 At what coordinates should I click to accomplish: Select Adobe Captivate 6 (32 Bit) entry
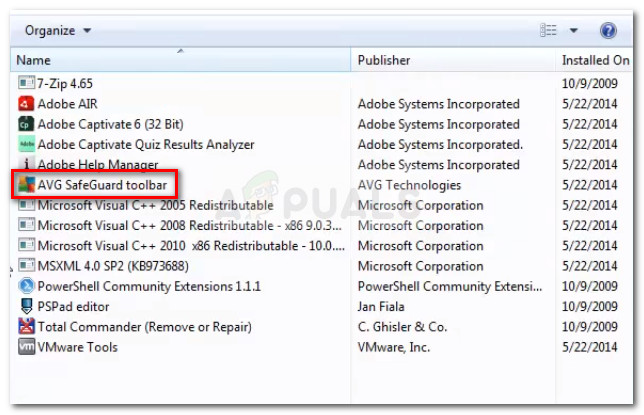(x=110, y=124)
